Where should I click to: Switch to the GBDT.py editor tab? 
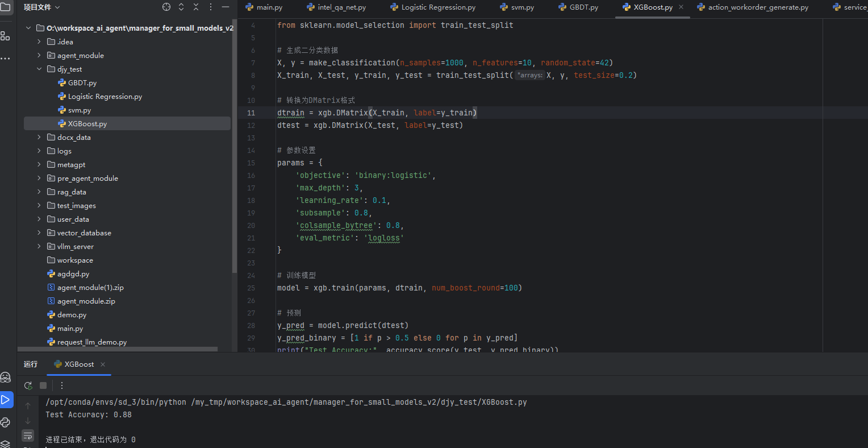point(578,7)
